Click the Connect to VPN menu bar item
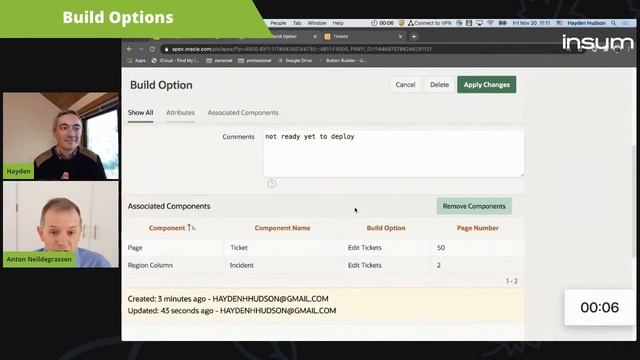Image resolution: width=640 pixels, height=360 pixels. 429,23
